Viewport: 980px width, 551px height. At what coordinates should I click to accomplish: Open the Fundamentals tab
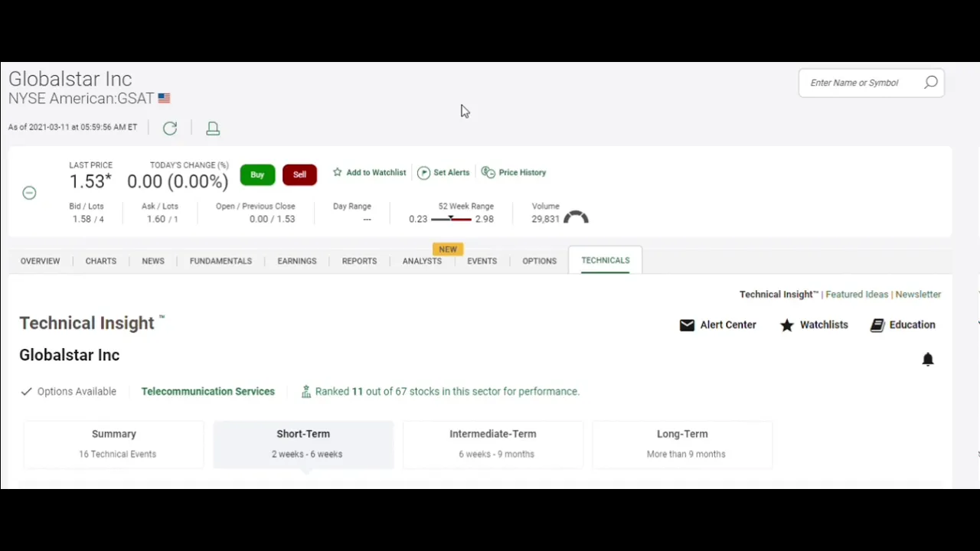click(220, 261)
